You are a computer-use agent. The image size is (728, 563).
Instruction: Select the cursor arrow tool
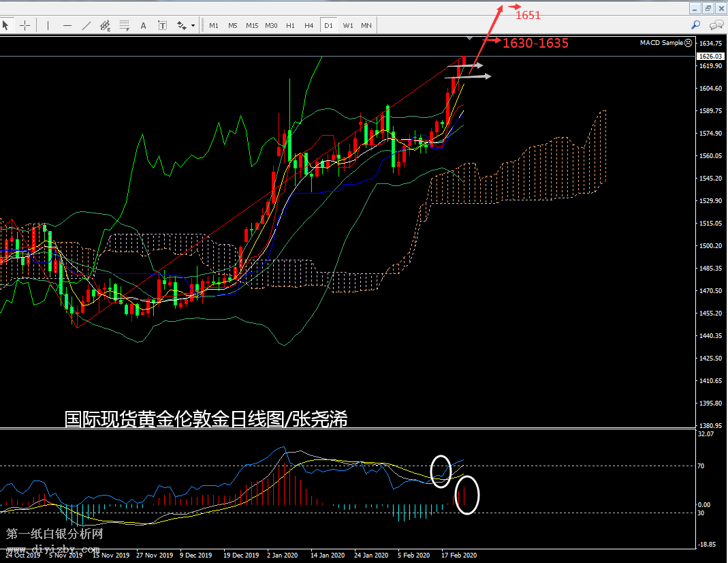coord(6,25)
